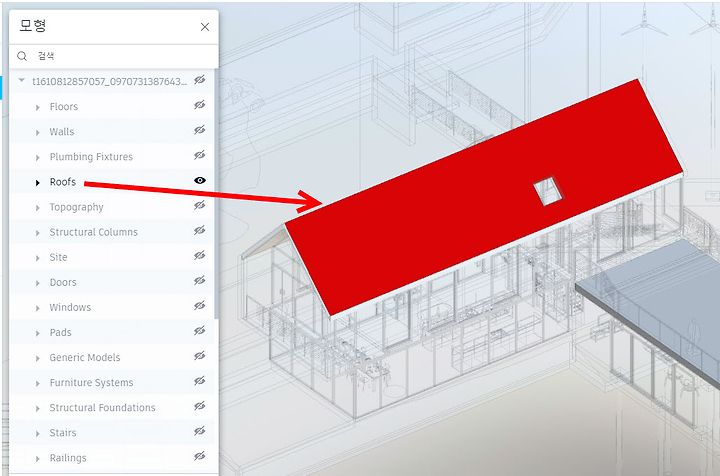Image resolution: width=720 pixels, height=476 pixels.
Task: Select the Floors tree label
Action: tap(64, 106)
